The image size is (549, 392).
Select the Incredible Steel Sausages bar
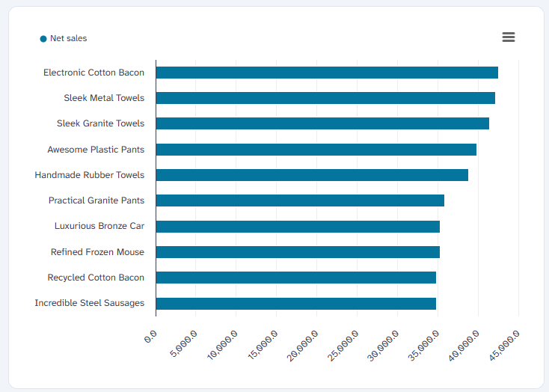(295, 304)
